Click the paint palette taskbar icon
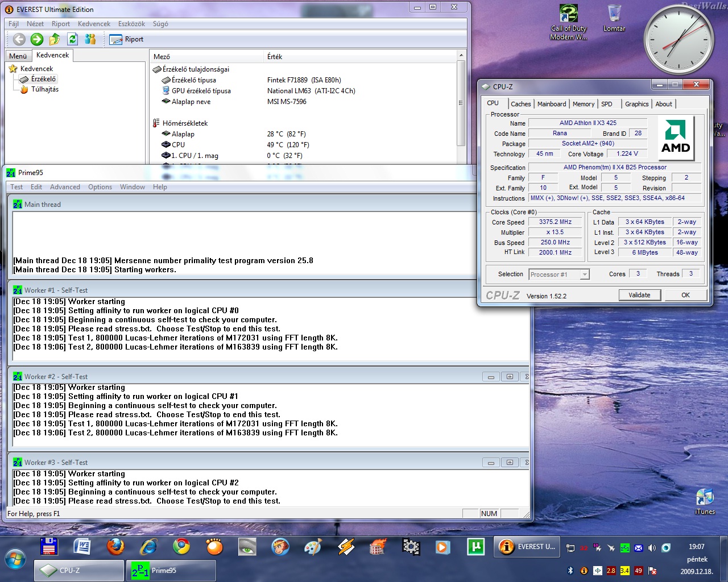 [x=313, y=547]
